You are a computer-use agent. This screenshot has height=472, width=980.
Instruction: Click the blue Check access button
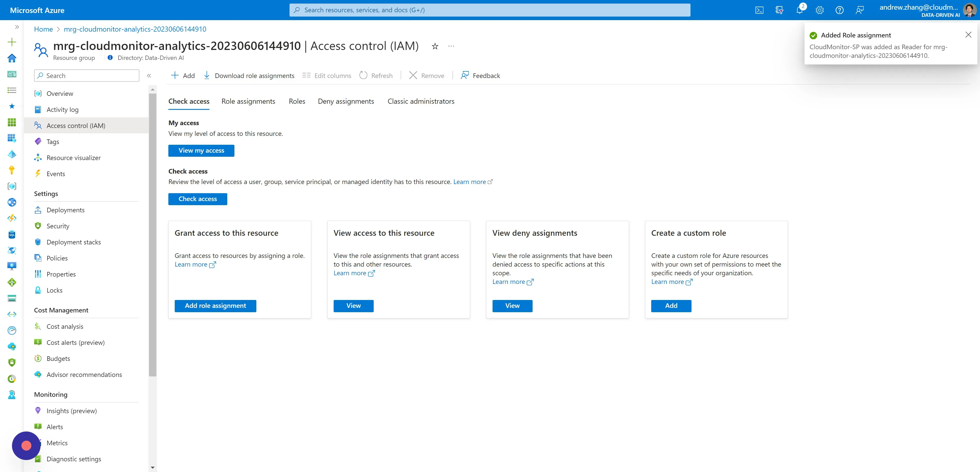[197, 199]
